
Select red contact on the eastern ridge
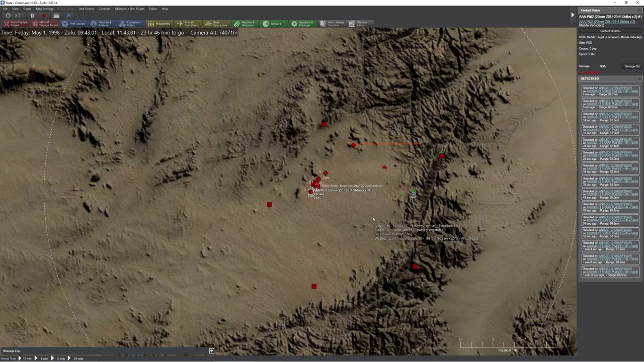click(x=441, y=156)
